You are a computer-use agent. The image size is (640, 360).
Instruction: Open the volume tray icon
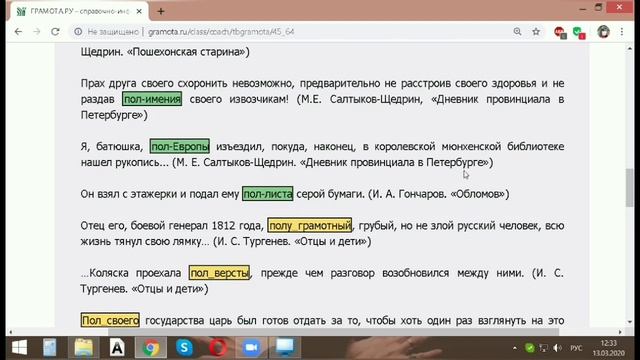point(557,348)
